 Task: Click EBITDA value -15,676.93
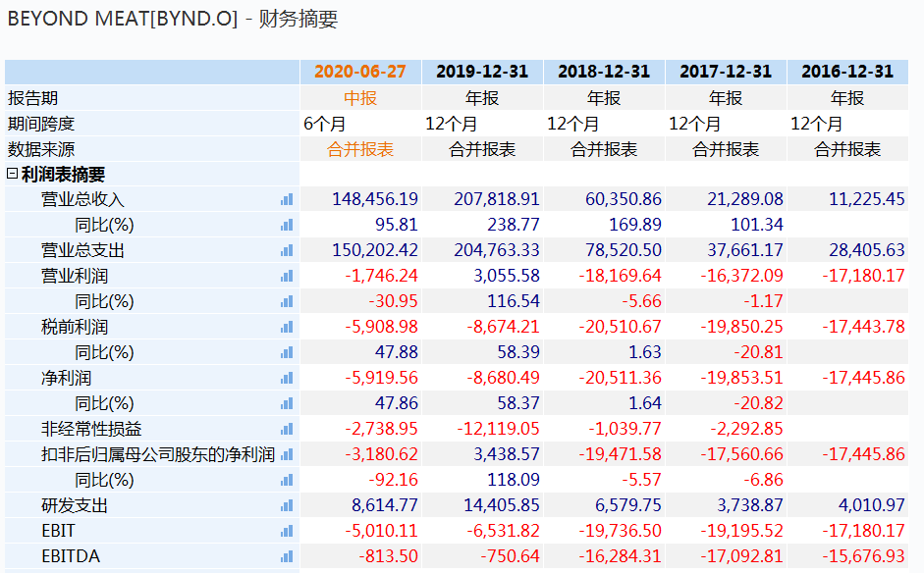863,556
